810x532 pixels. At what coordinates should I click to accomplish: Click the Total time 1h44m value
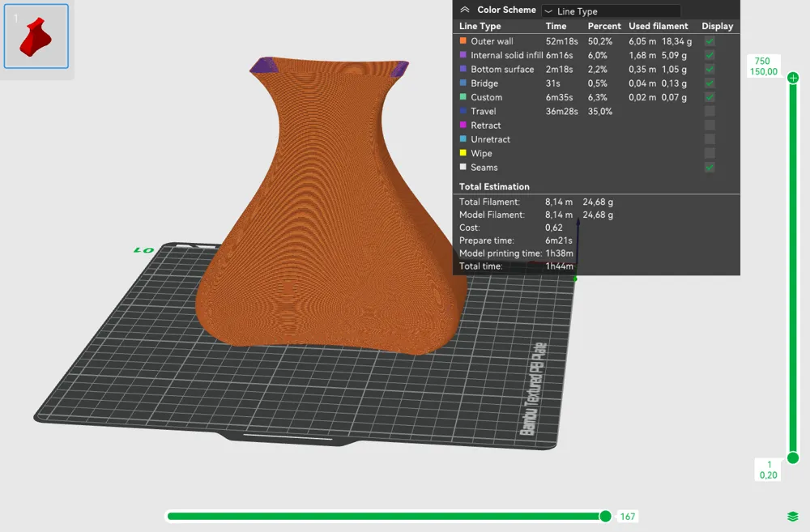point(560,266)
